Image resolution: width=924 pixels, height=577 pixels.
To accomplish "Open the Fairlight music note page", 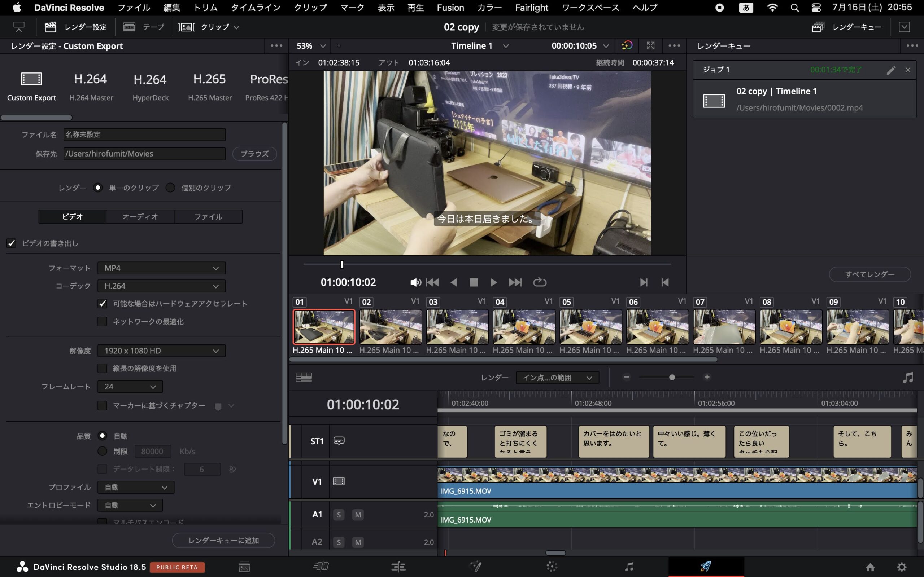I will click(x=629, y=567).
